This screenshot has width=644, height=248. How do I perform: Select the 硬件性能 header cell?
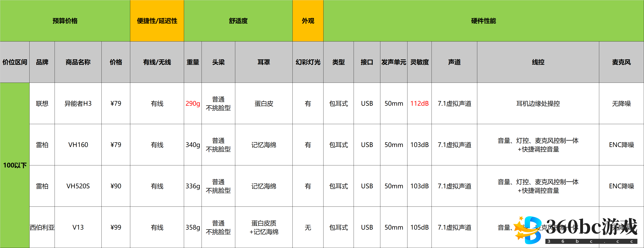[483, 21]
